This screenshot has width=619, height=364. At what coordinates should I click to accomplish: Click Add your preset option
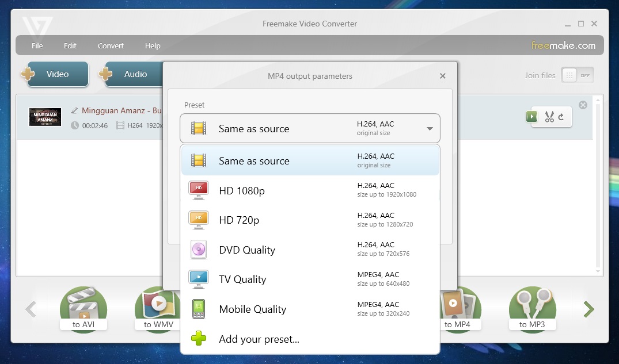tap(310, 339)
